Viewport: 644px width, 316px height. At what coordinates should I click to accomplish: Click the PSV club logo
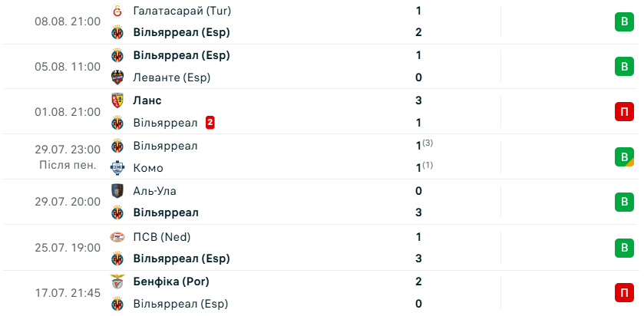[117, 237]
